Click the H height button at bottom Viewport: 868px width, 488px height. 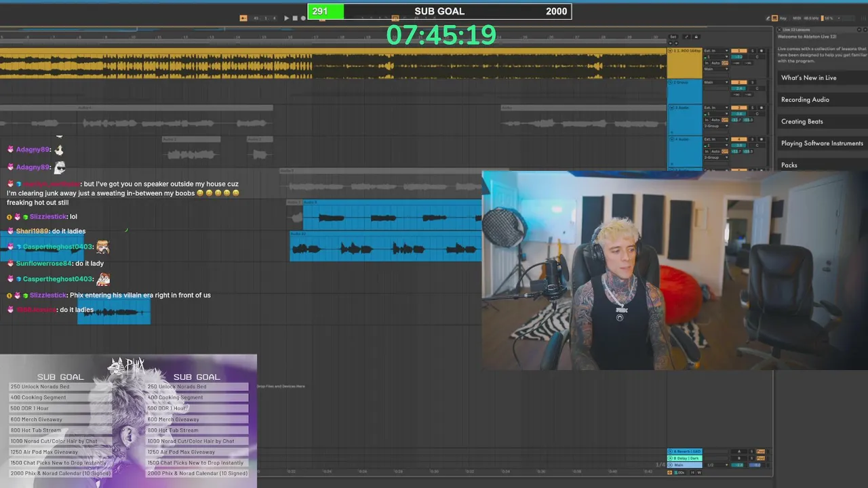coord(692,472)
